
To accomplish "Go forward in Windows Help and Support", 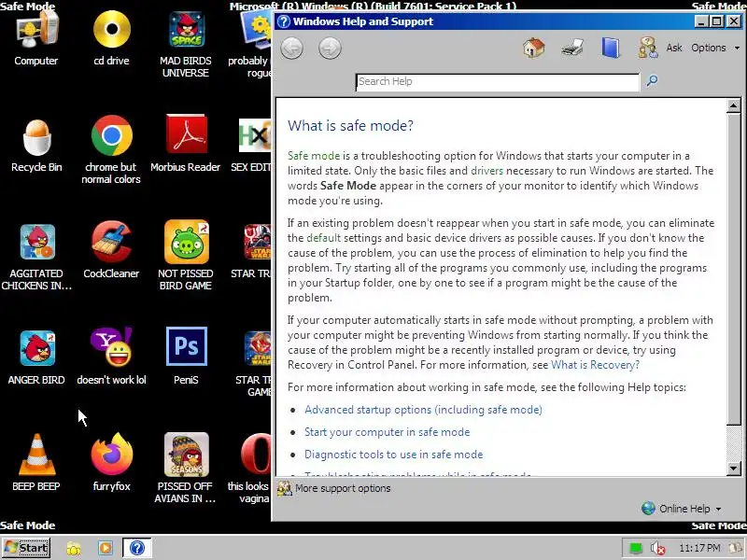I will pos(330,49).
